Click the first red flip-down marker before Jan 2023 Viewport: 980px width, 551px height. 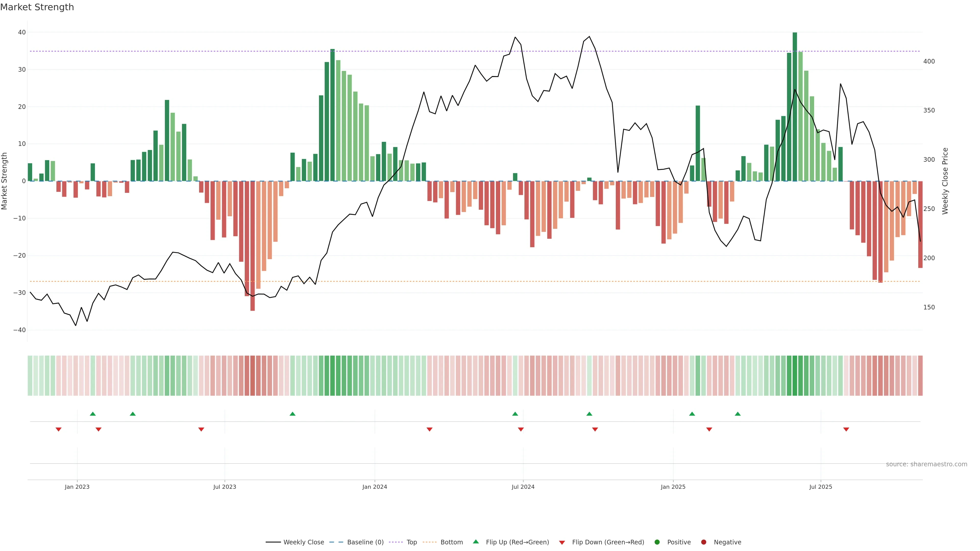[x=59, y=429]
